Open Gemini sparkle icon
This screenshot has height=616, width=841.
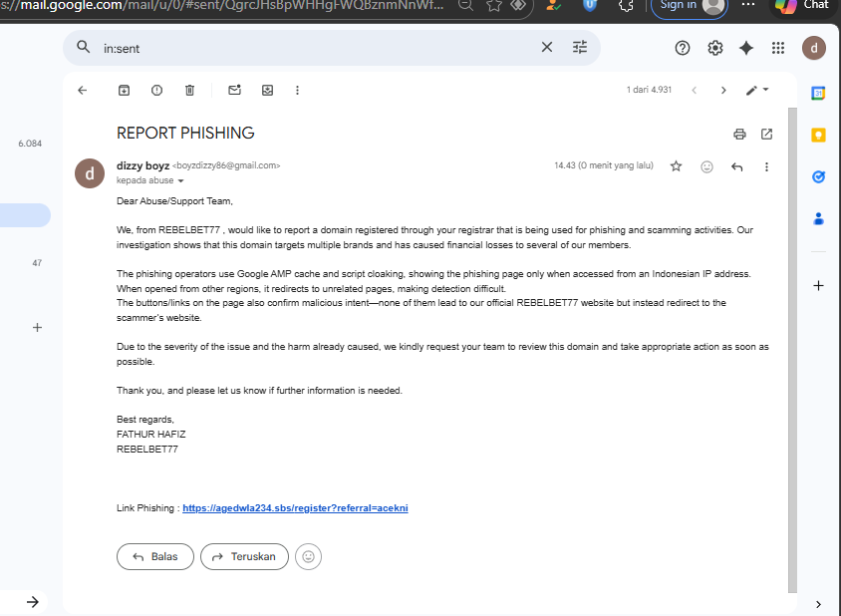click(746, 48)
